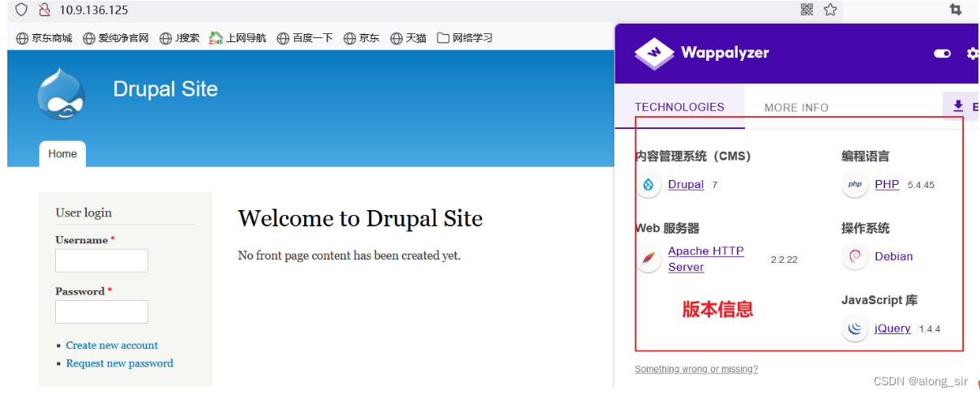Click the jQuery version 1.4.4 label
980x395 pixels.
coord(930,329)
